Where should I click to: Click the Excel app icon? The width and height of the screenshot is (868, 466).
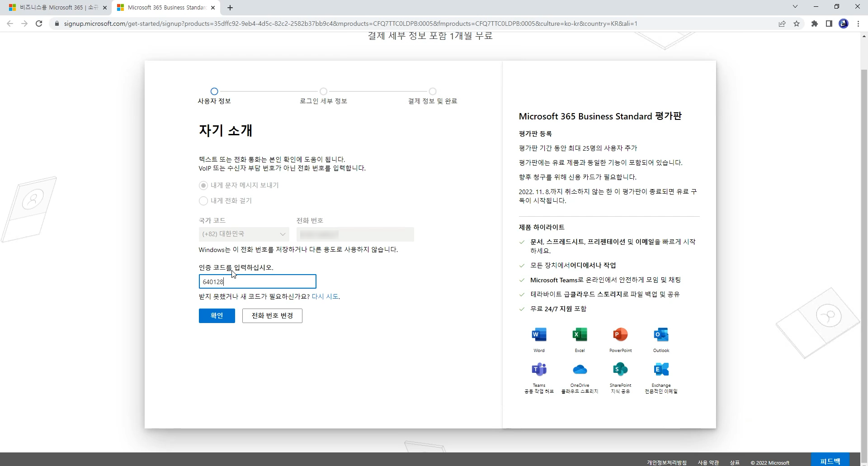[580, 334]
